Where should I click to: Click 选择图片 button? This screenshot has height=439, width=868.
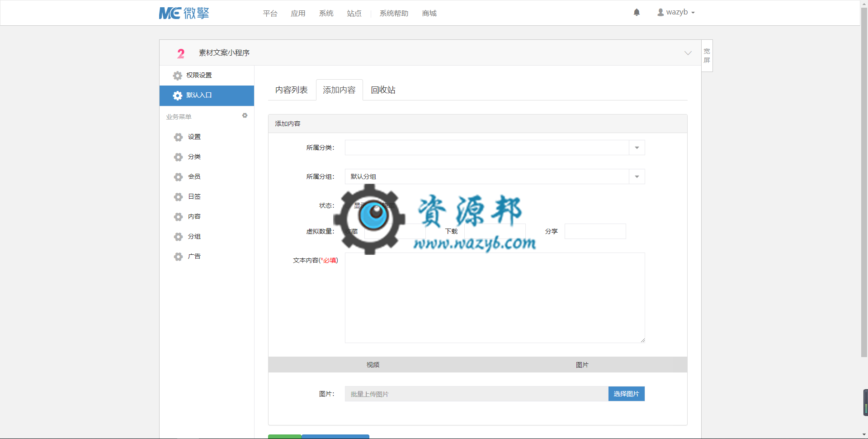point(626,394)
